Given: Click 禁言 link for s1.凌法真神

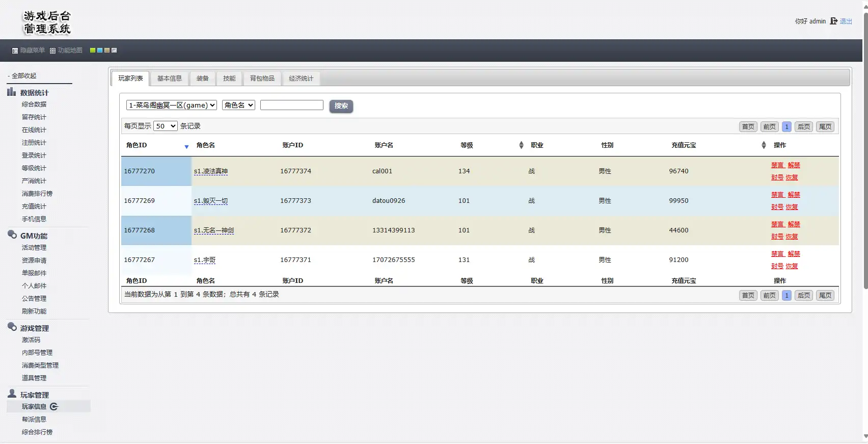Looking at the screenshot, I should pos(777,165).
